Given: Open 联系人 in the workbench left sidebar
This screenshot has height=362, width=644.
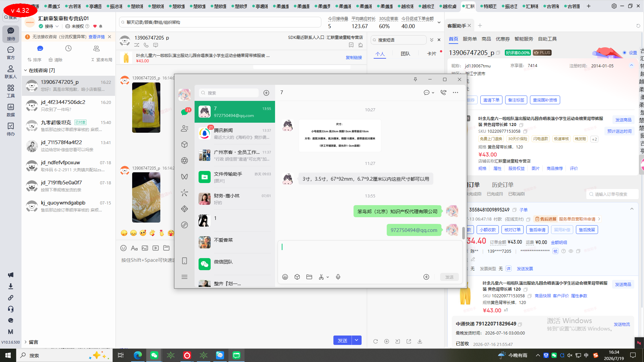Looking at the screenshot, I should click(11, 72).
